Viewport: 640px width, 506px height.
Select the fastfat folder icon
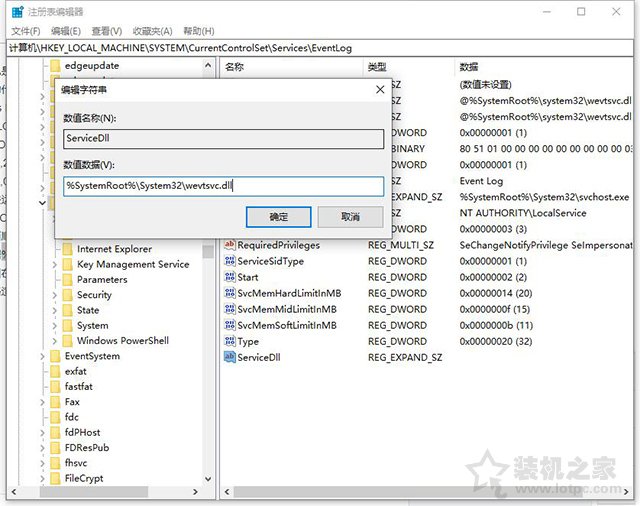point(56,386)
